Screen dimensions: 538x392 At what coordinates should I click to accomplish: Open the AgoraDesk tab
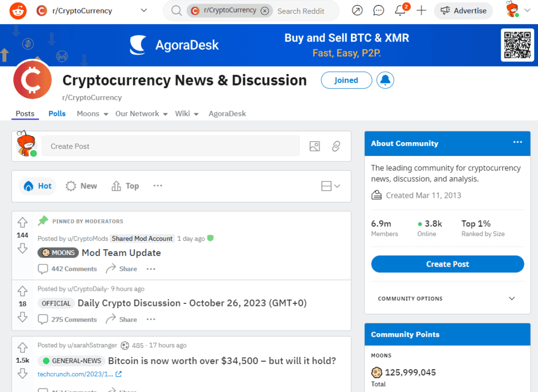pyautogui.click(x=227, y=114)
